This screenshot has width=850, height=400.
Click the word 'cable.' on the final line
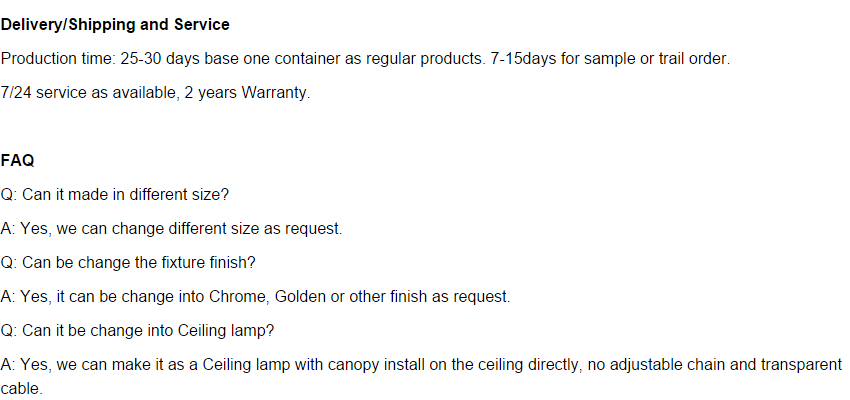coord(22,388)
